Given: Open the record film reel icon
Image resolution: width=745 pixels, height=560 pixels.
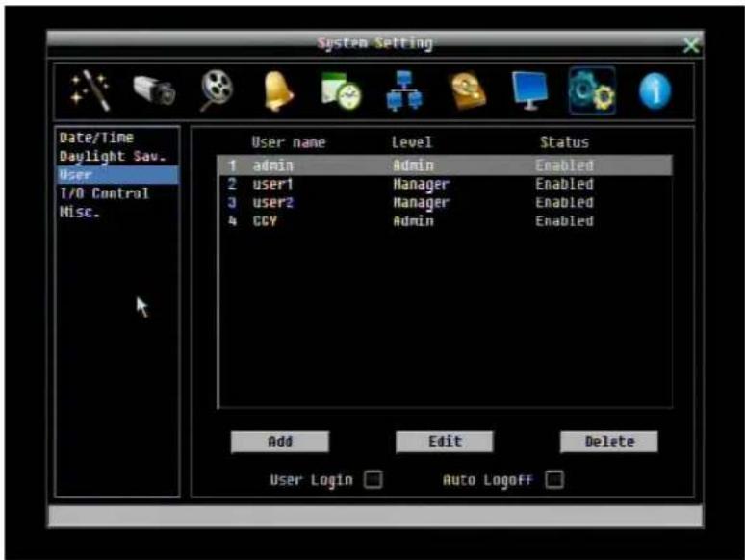Looking at the screenshot, I should [x=217, y=90].
